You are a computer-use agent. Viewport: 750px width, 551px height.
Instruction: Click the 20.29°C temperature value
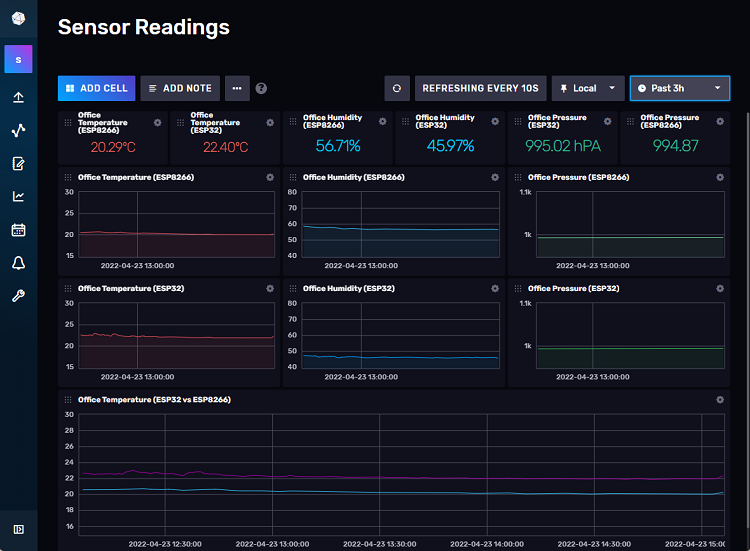pos(113,147)
